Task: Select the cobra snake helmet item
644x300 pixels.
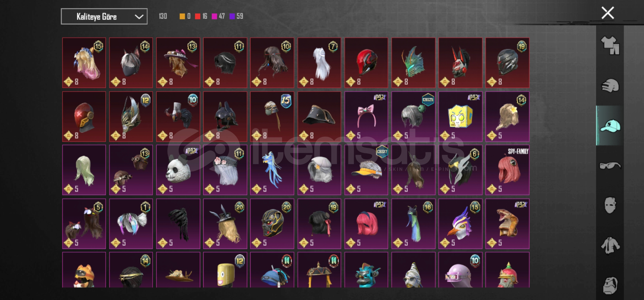Action: tap(507, 224)
